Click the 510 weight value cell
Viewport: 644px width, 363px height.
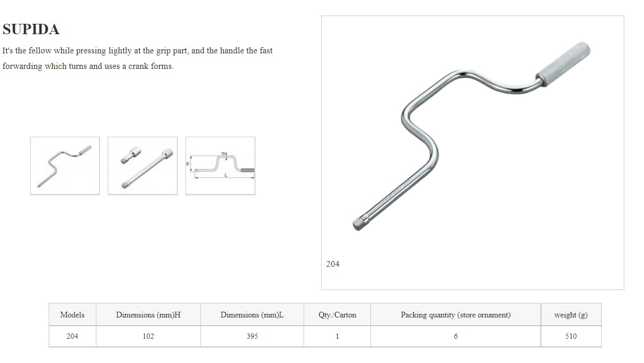570,336
